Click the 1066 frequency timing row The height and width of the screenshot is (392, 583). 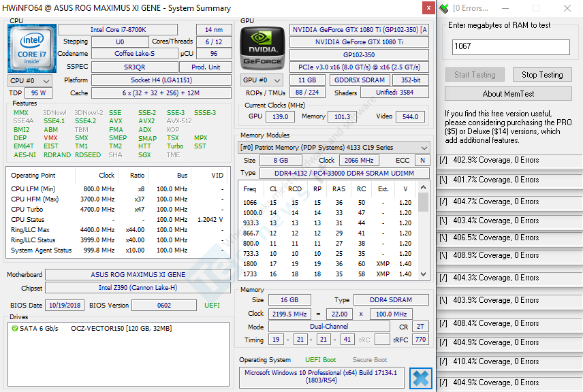tap(328, 203)
